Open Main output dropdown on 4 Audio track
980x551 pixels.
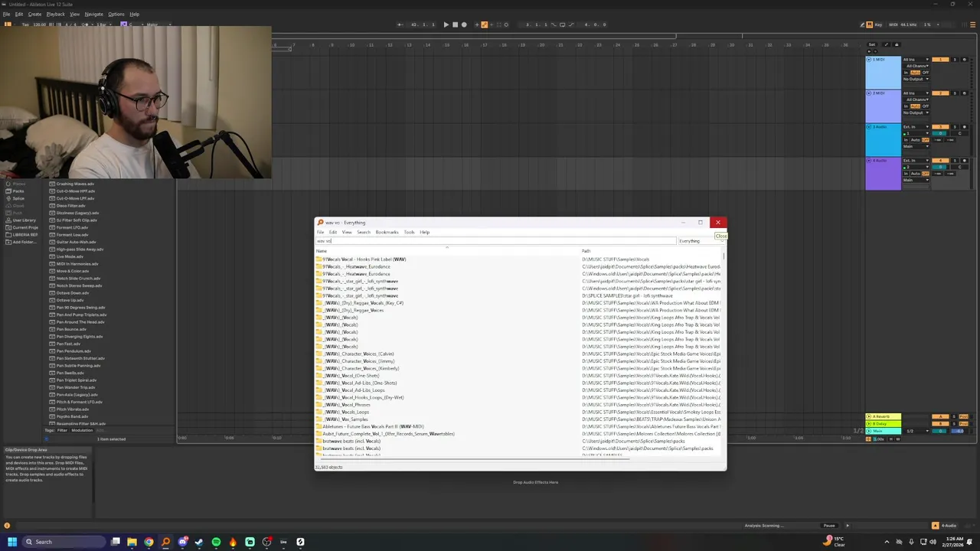[916, 180]
